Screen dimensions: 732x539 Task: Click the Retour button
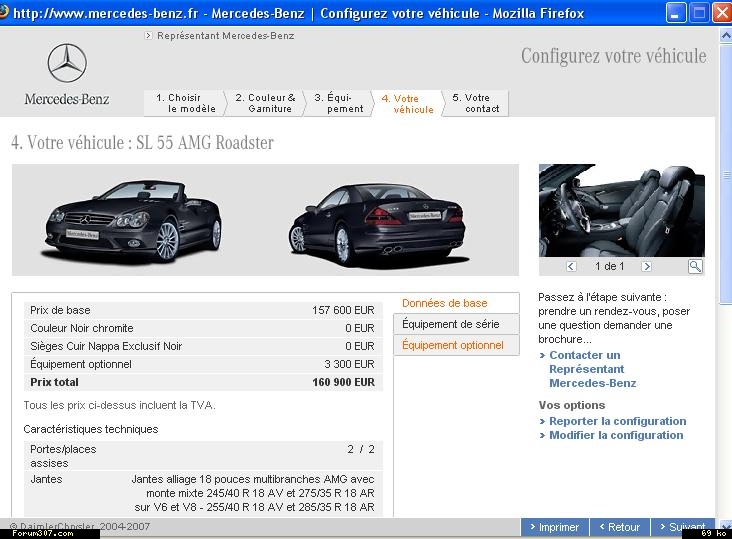619,527
